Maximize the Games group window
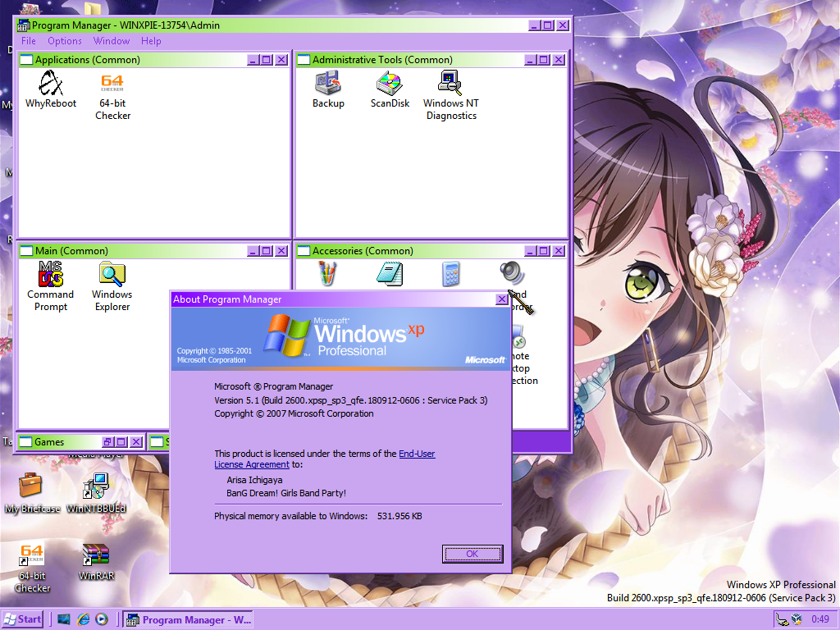 point(121,442)
